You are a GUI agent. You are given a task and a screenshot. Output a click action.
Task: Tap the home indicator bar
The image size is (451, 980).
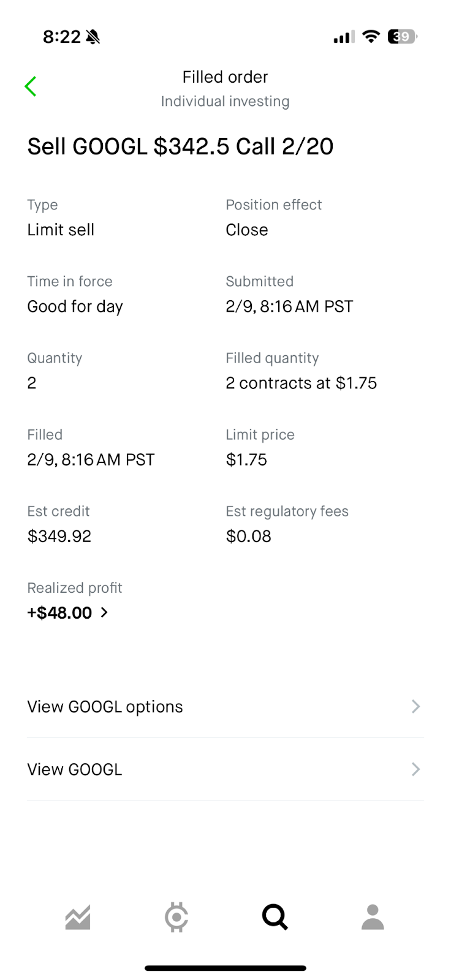(225, 968)
